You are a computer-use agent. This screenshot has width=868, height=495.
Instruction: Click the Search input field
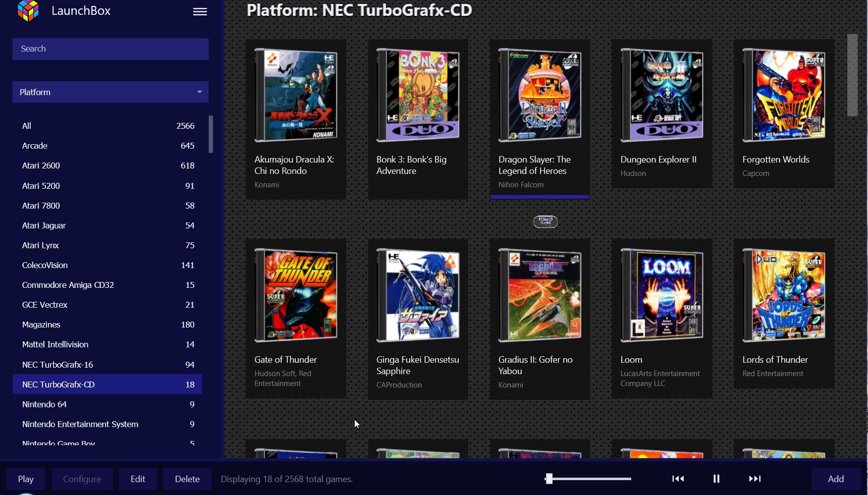(x=110, y=49)
